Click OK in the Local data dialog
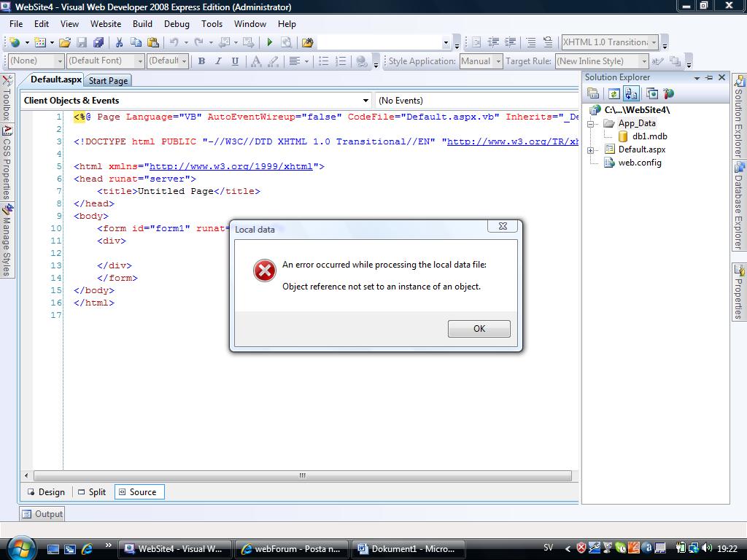 479,329
